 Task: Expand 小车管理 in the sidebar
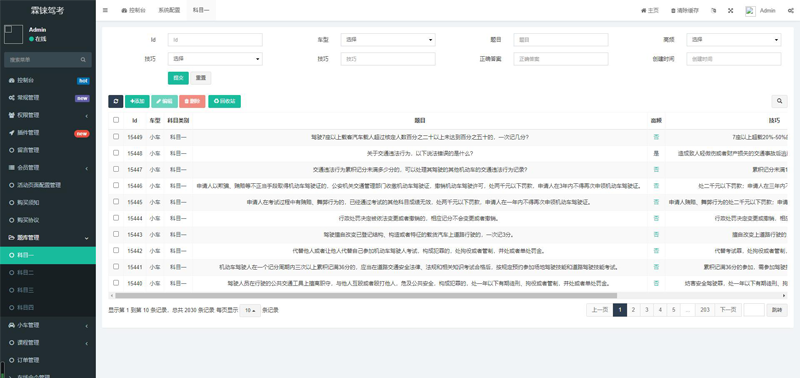click(x=48, y=325)
